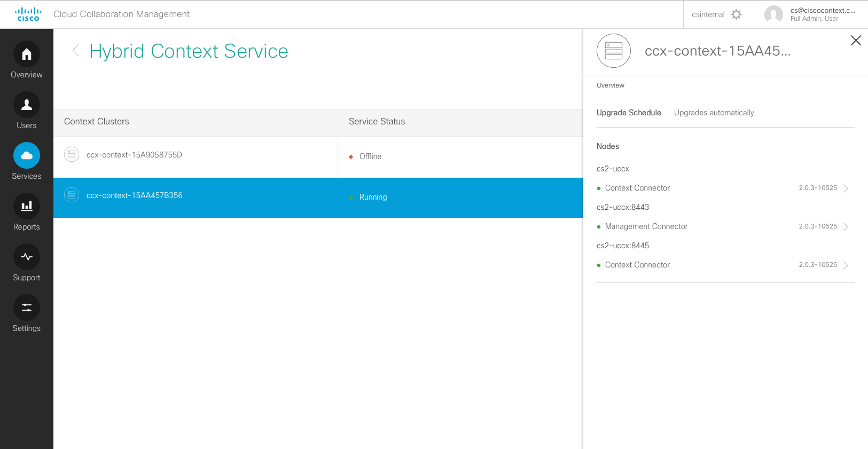Click version 2.0.3-10525 of Management Connector
Viewport: 868px width, 449px height.
point(818,226)
